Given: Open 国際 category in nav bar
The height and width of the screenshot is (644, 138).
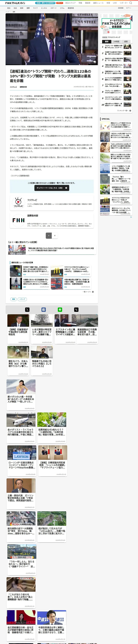Looking at the screenshot, I should click(x=28, y=8).
